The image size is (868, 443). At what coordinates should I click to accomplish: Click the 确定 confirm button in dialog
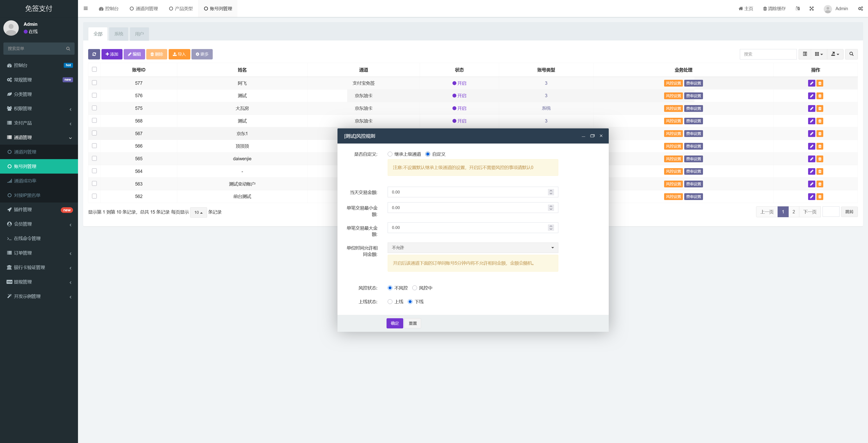[395, 323]
